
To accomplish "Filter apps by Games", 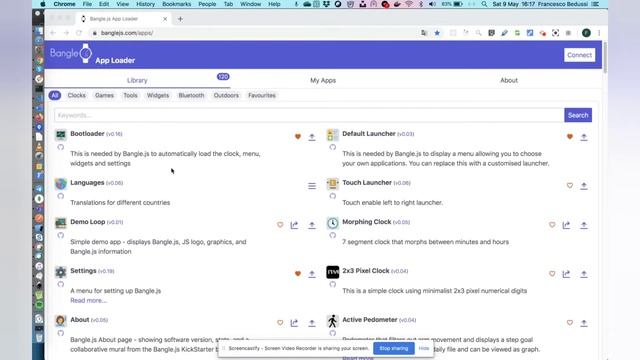I will [x=104, y=96].
